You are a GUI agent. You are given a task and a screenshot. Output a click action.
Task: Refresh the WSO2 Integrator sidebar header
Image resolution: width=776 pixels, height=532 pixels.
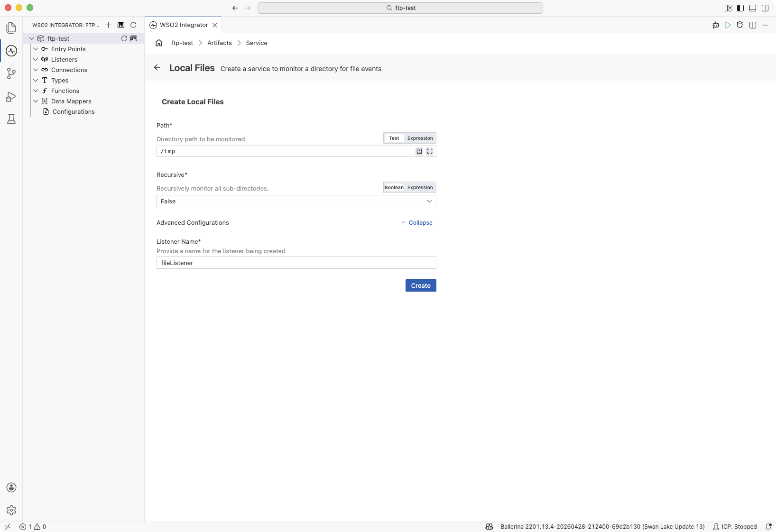point(133,25)
